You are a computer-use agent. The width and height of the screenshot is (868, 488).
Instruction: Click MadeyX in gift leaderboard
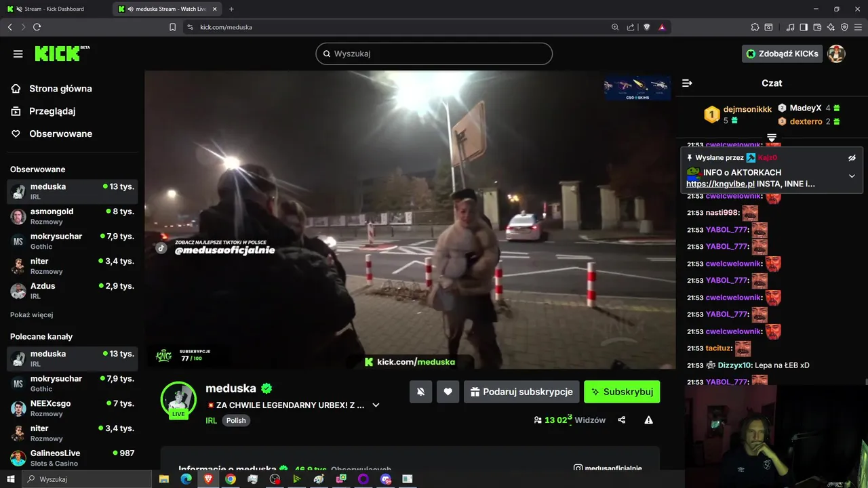point(805,108)
